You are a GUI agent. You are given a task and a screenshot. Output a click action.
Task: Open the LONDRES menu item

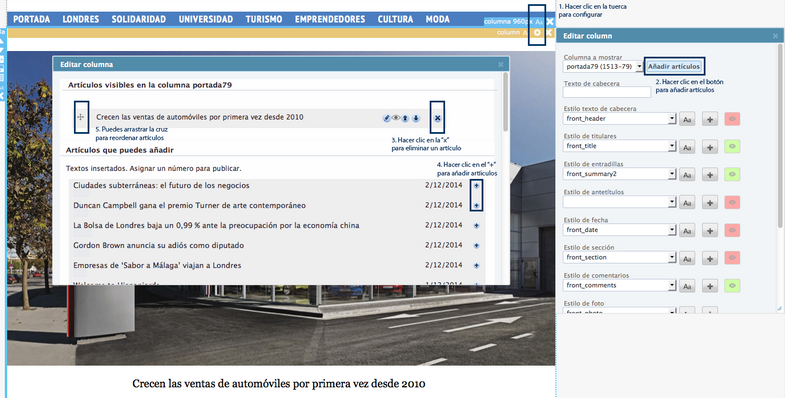(x=81, y=20)
